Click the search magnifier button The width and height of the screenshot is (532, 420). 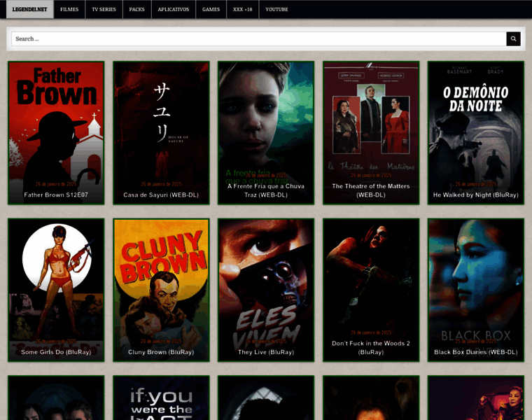coord(513,39)
